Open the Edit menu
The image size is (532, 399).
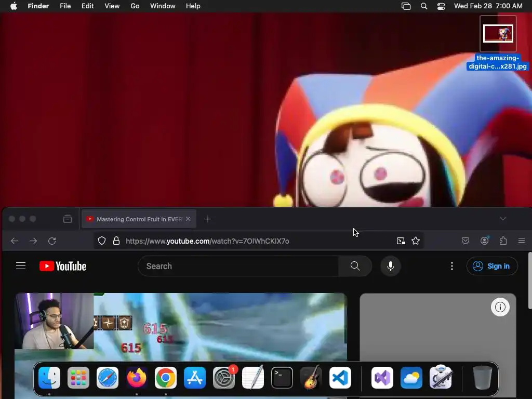tap(87, 6)
